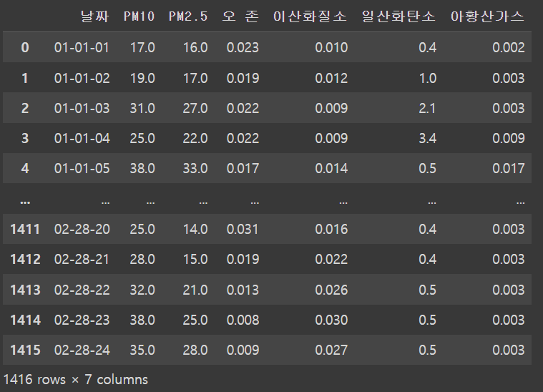Click PM10 value 17.0 in row 0

pos(142,47)
